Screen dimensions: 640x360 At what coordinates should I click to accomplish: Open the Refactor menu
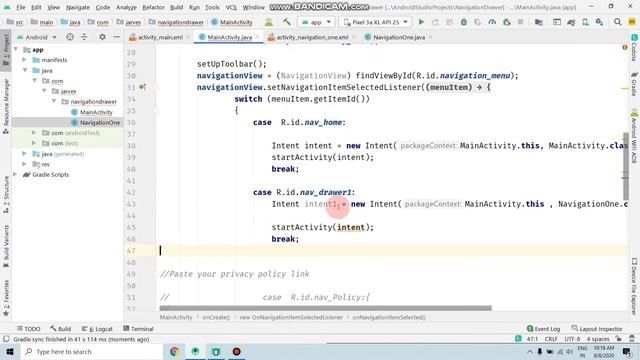click(153, 7)
